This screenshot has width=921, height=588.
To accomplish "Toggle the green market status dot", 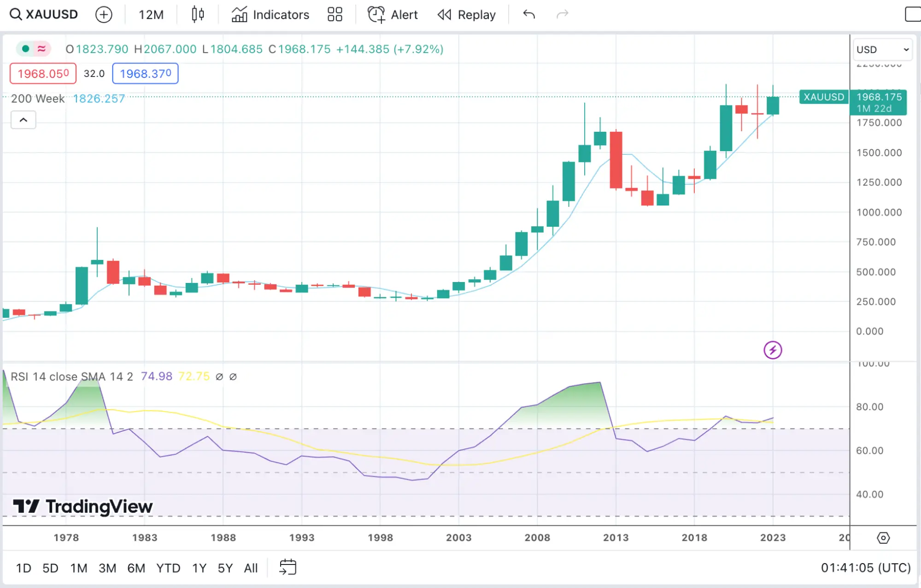I will click(x=26, y=49).
